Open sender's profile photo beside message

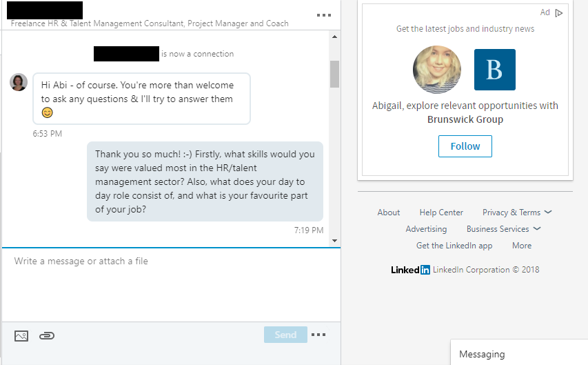point(19,82)
